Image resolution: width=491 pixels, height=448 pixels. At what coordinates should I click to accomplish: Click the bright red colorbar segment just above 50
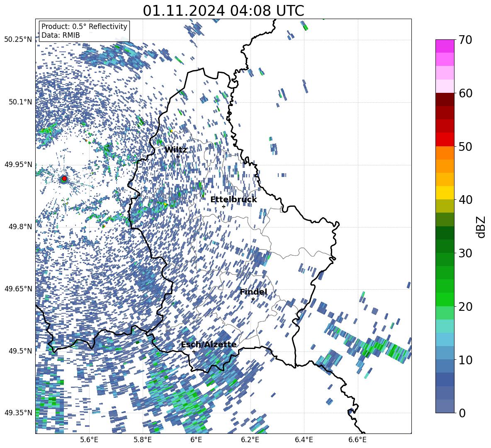click(445, 140)
